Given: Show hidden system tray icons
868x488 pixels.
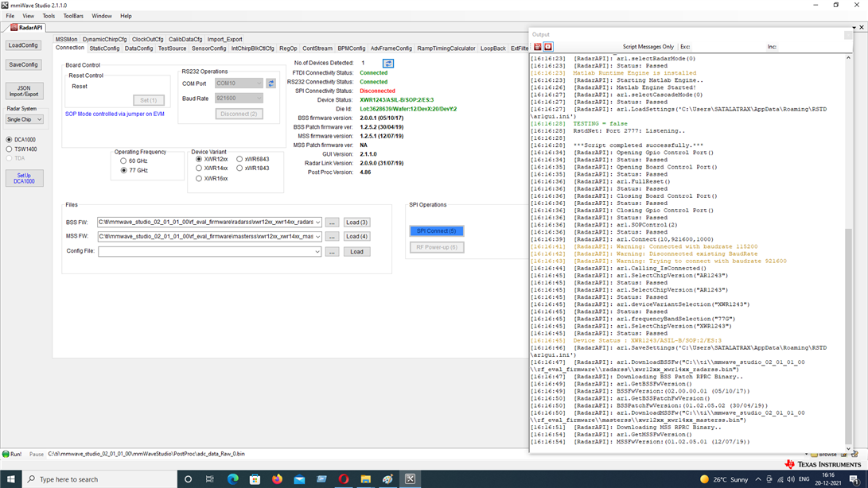Looking at the screenshot, I should pyautogui.click(x=758, y=479).
